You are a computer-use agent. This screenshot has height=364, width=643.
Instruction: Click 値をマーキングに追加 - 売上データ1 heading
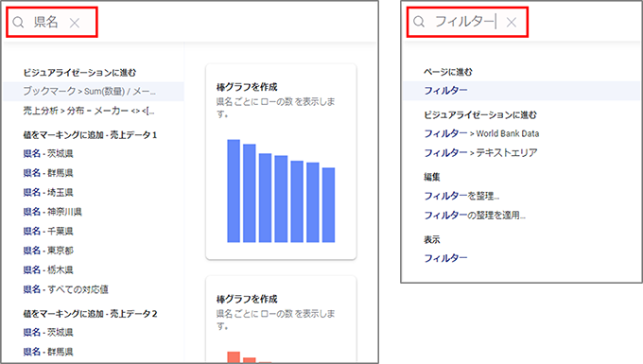tap(90, 135)
